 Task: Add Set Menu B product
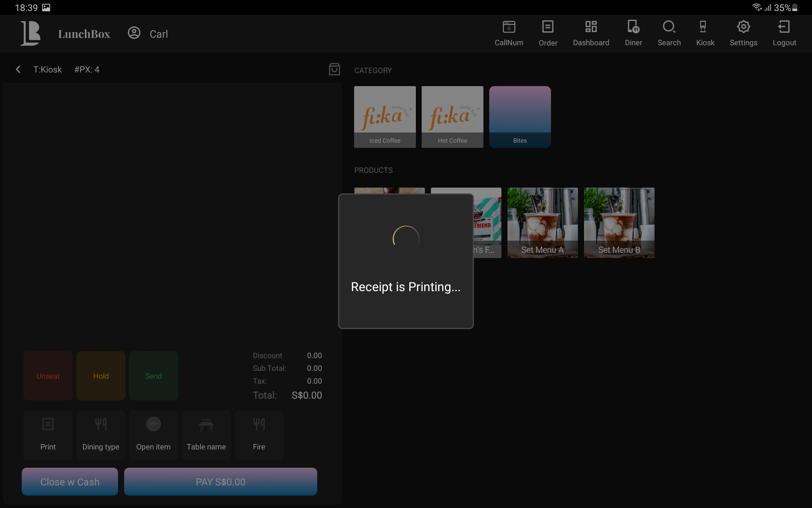(x=619, y=222)
